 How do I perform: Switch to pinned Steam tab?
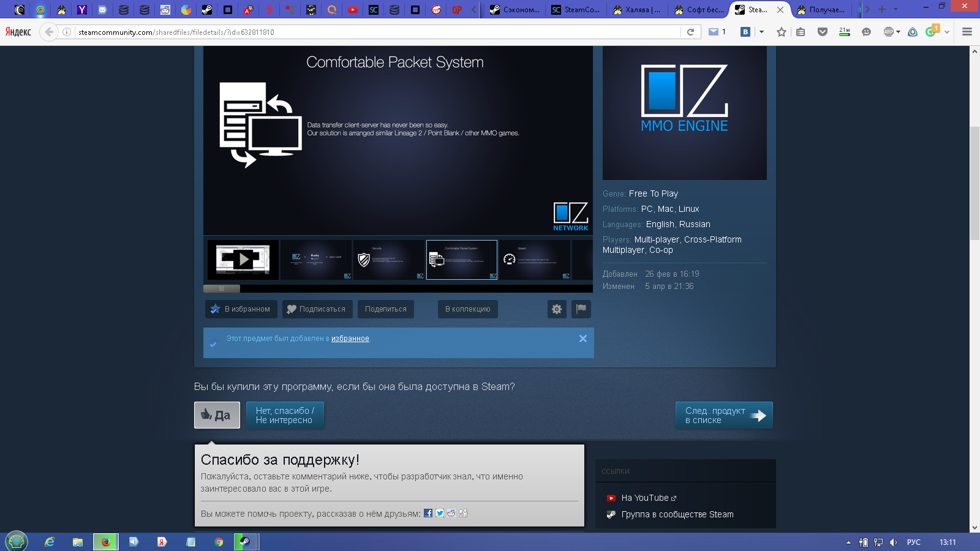tap(207, 10)
